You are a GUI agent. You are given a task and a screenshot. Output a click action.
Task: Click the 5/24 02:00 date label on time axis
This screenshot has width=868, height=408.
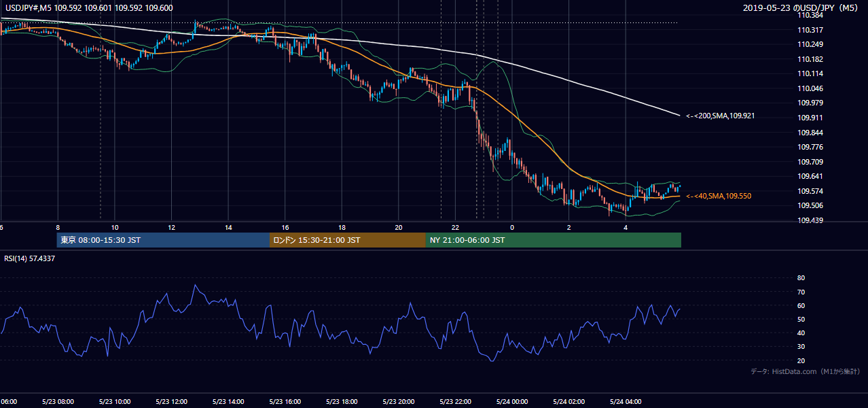point(568,401)
